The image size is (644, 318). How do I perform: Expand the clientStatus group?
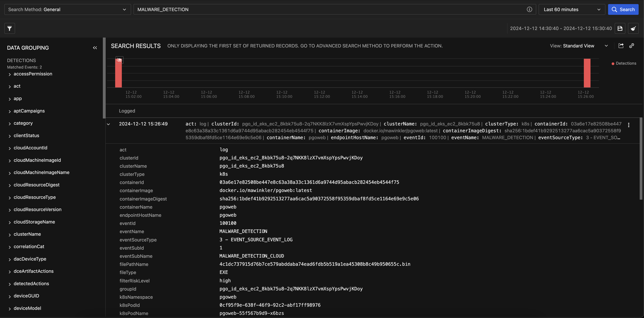tap(9, 136)
